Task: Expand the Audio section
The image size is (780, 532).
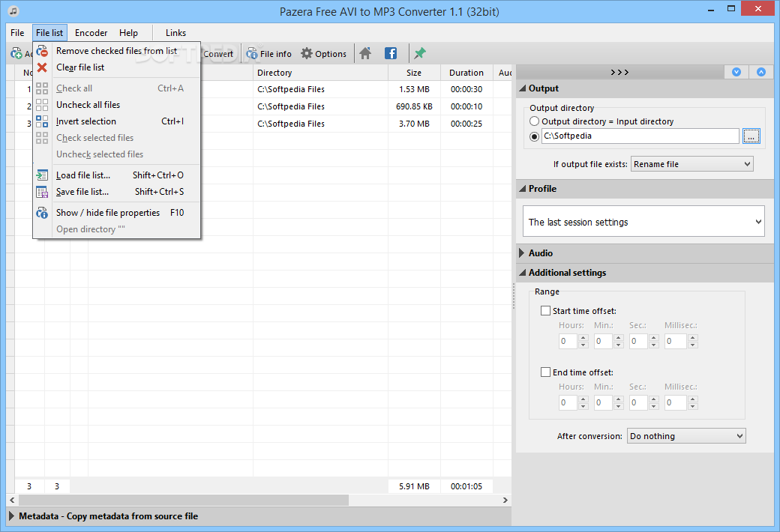Action: coord(522,253)
